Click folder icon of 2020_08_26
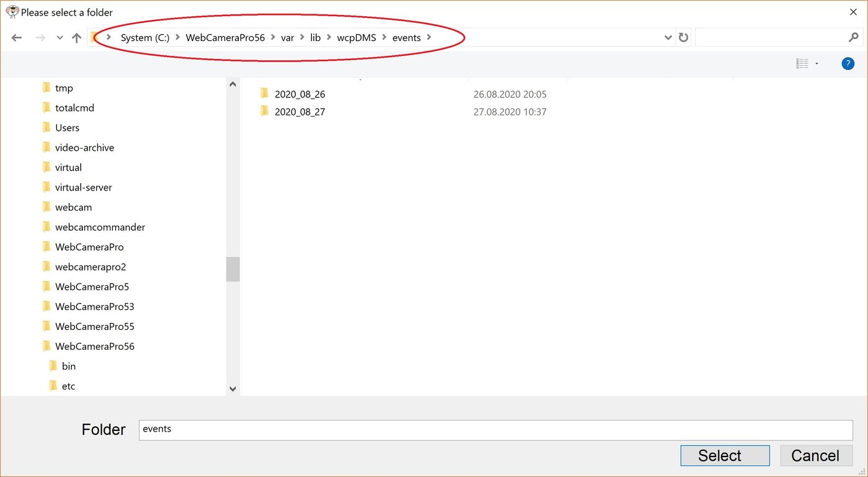This screenshot has width=868, height=477. tap(264, 94)
